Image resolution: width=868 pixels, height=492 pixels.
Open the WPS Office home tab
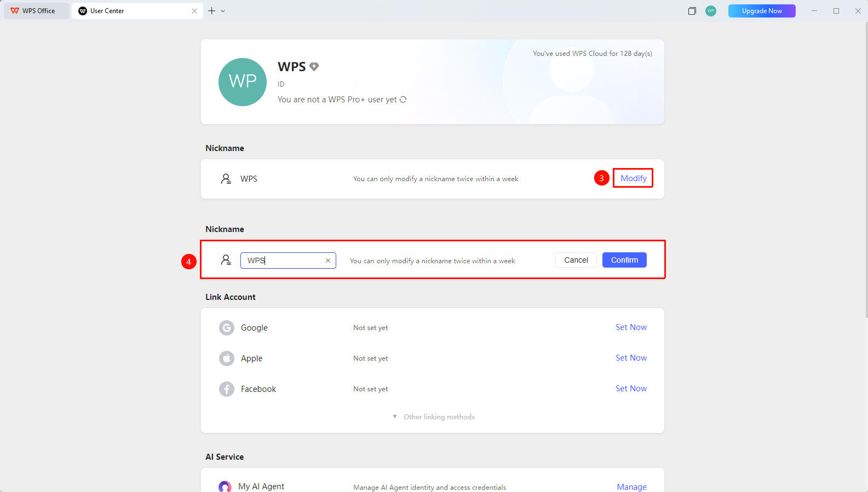[x=37, y=11]
